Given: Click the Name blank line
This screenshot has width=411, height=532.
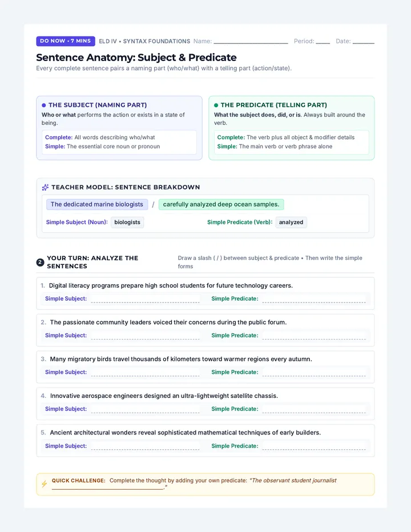Looking at the screenshot, I should pyautogui.click(x=251, y=42).
